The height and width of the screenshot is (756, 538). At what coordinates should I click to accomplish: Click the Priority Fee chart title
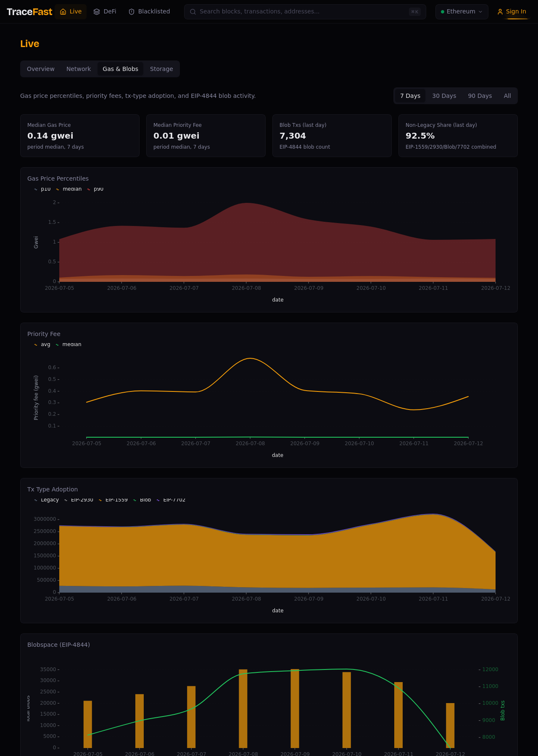[x=44, y=334]
